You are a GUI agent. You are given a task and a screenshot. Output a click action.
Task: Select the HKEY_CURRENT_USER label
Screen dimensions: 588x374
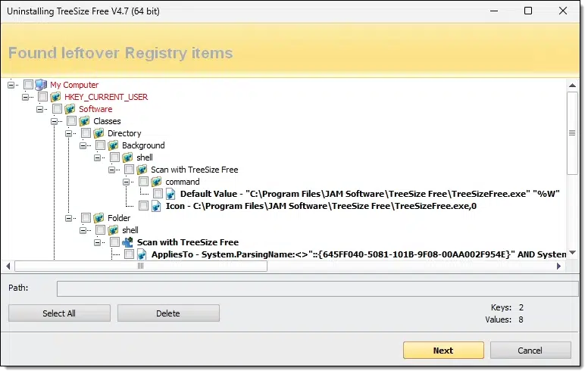[106, 97]
